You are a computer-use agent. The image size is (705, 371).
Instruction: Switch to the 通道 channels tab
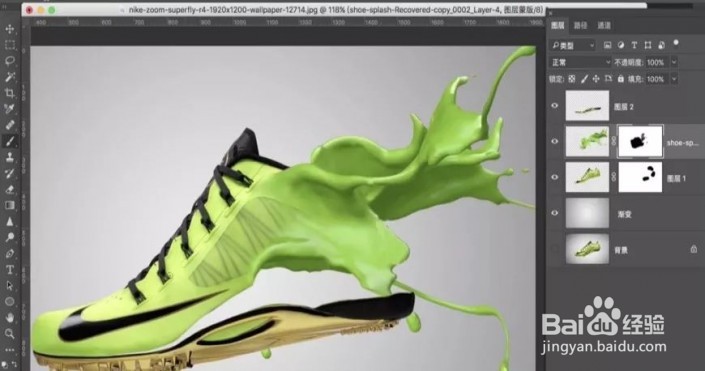coord(604,25)
